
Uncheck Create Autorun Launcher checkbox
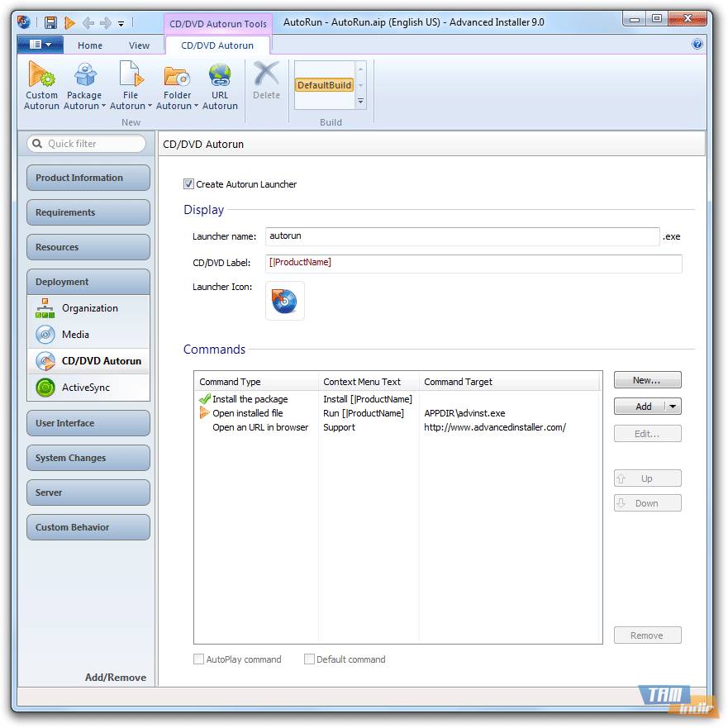coord(188,184)
